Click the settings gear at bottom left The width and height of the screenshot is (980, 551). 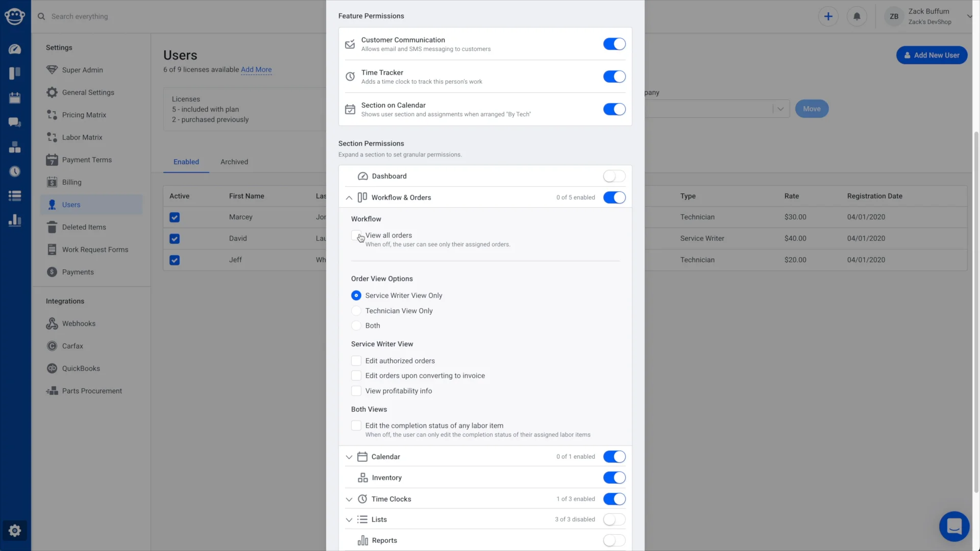click(x=15, y=531)
